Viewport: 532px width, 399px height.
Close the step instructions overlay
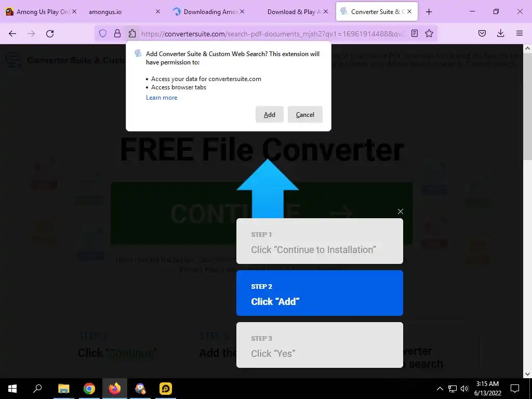tap(401, 211)
